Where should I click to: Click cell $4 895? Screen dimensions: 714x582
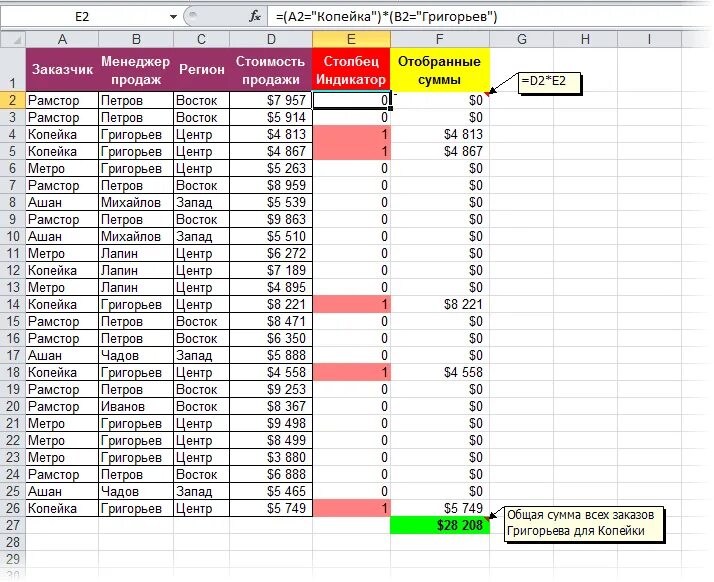[271, 287]
